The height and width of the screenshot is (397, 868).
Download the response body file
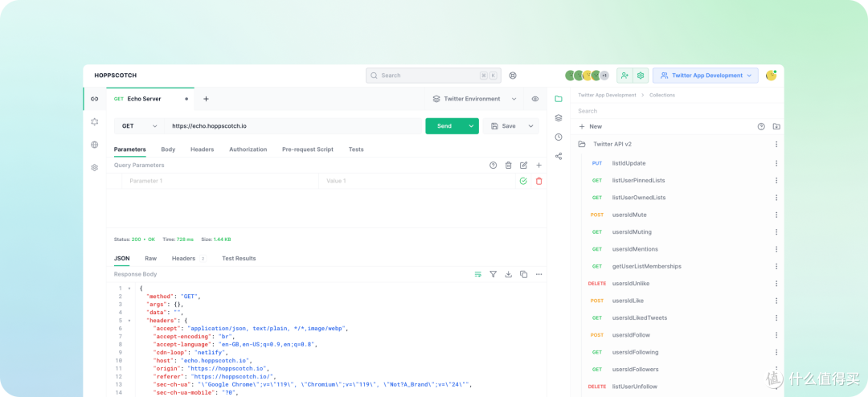[x=508, y=274]
